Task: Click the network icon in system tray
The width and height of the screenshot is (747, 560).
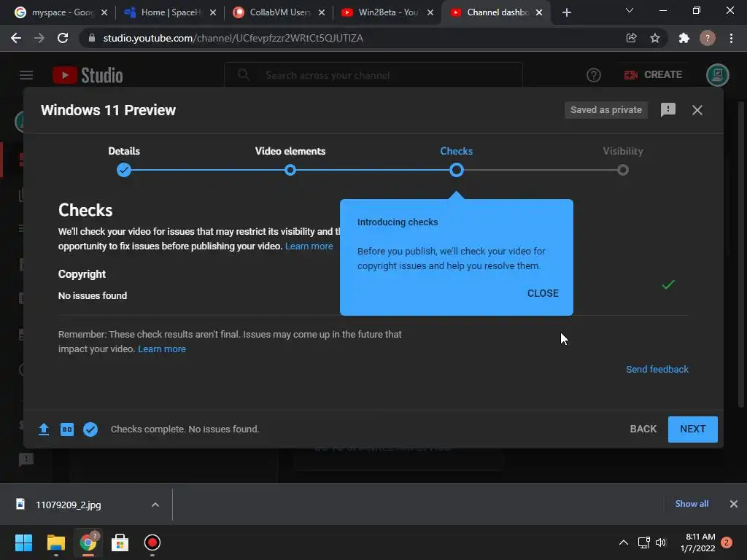Action: coord(643,542)
